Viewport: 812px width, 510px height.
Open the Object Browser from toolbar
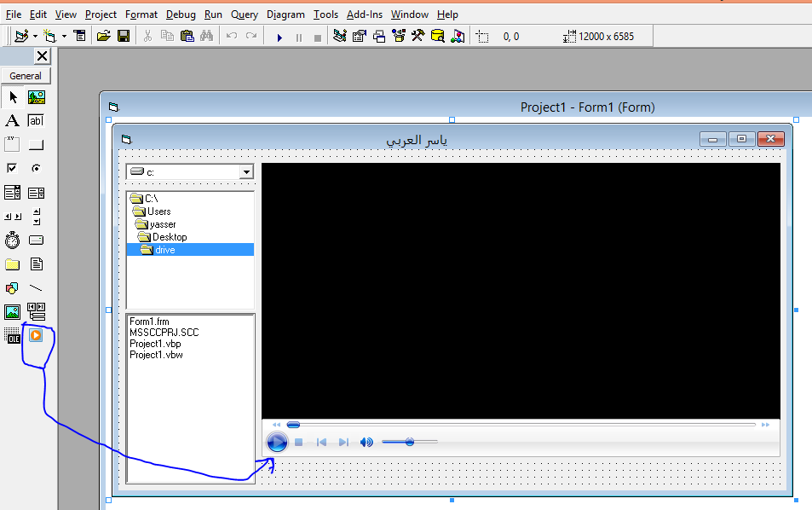point(399,37)
